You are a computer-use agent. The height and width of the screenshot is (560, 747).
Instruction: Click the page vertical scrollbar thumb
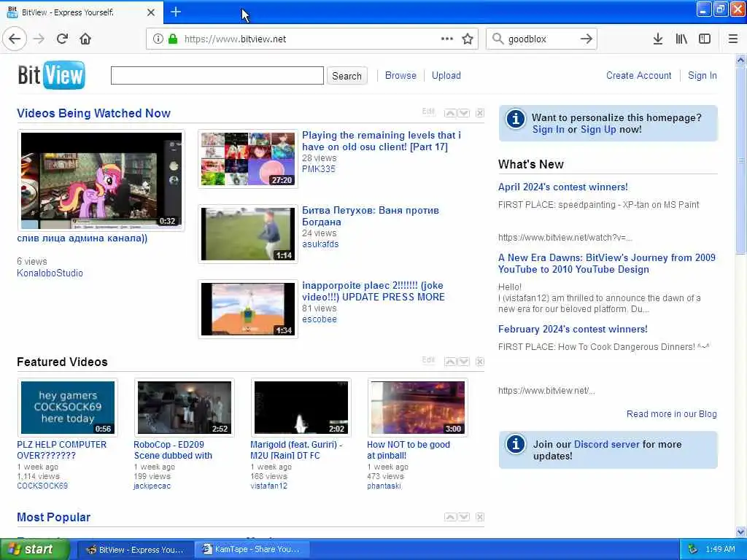[740, 160]
